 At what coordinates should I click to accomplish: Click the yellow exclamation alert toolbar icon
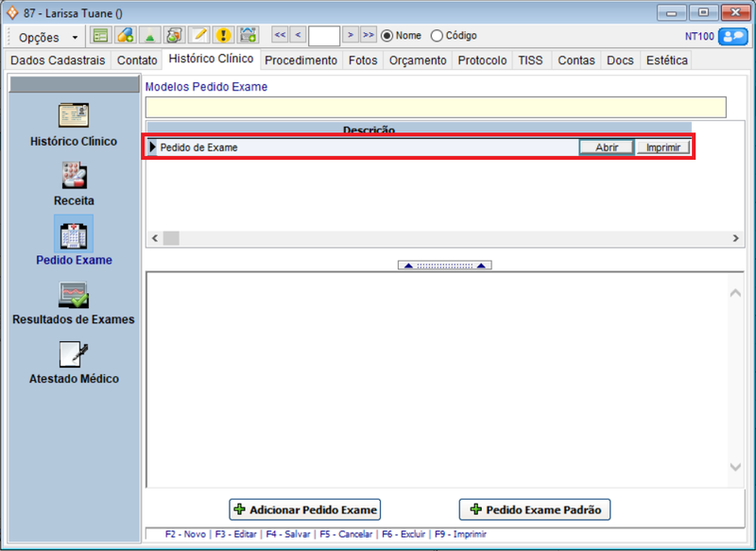pos(223,36)
